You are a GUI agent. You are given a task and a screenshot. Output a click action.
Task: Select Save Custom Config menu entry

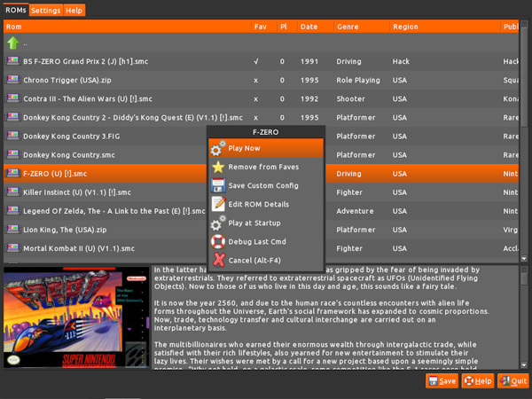(266, 185)
